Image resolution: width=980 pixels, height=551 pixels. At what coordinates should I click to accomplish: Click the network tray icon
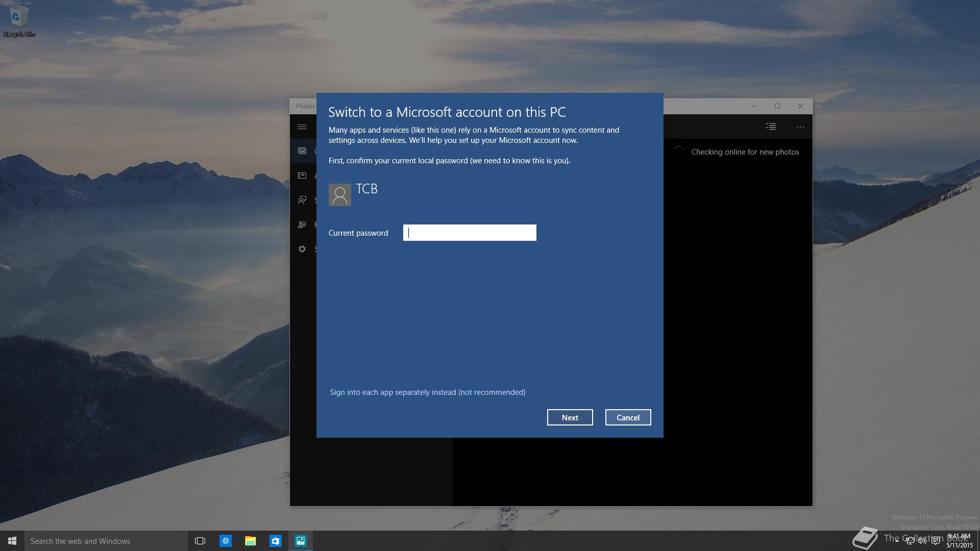[910, 541]
